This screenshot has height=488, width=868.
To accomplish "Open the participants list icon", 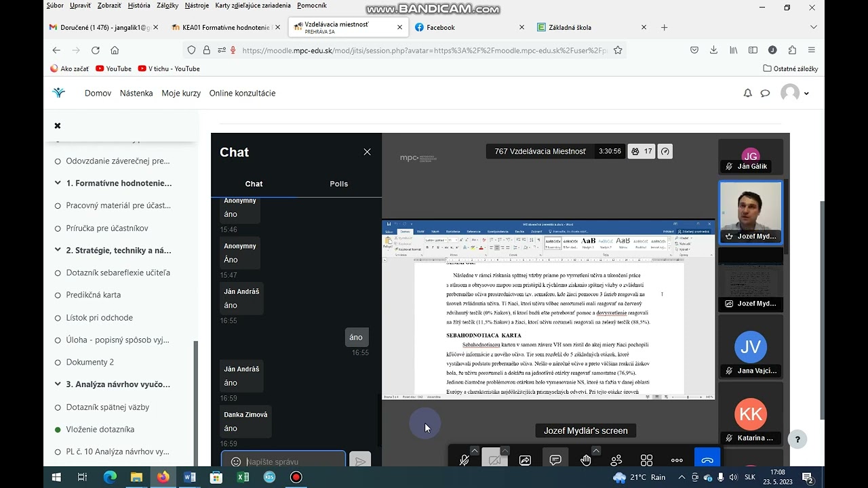I will [x=616, y=460].
